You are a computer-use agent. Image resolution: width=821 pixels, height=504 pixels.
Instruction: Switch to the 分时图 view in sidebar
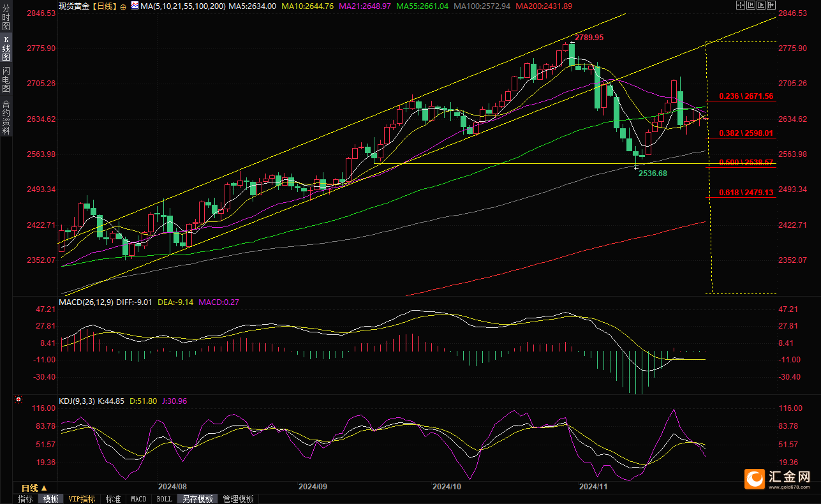coord(6,18)
